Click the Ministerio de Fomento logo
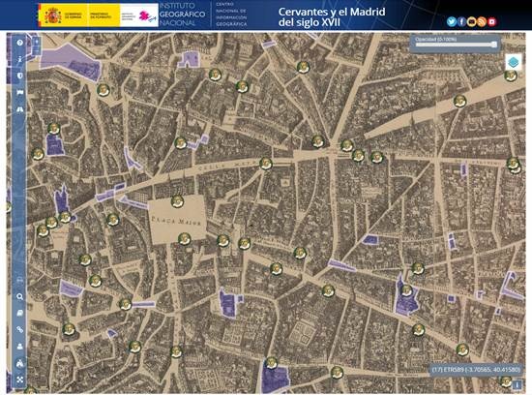 (x=103, y=15)
